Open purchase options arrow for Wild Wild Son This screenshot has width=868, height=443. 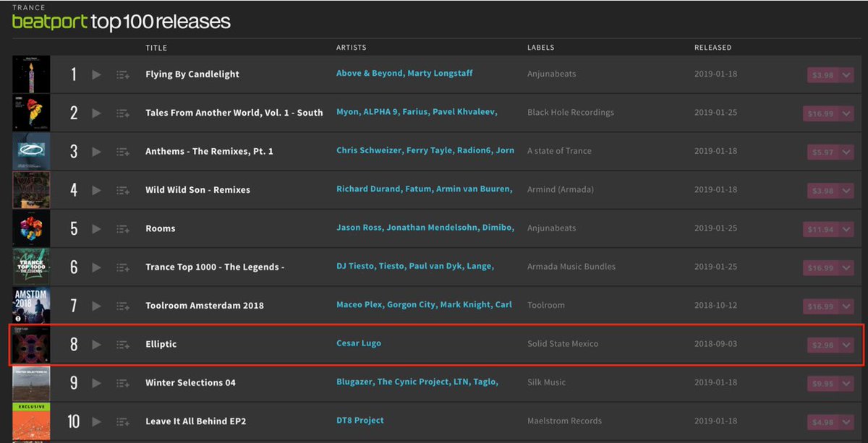click(x=847, y=191)
